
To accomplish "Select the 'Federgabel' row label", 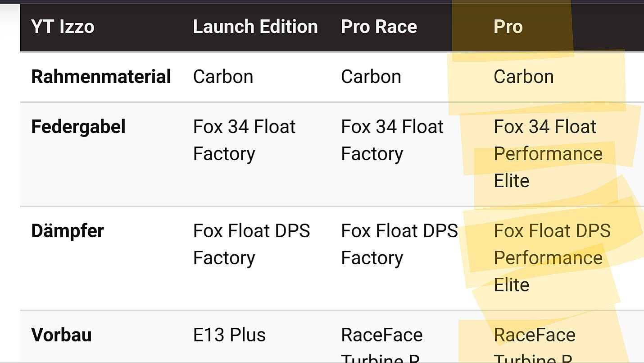I will click(78, 127).
